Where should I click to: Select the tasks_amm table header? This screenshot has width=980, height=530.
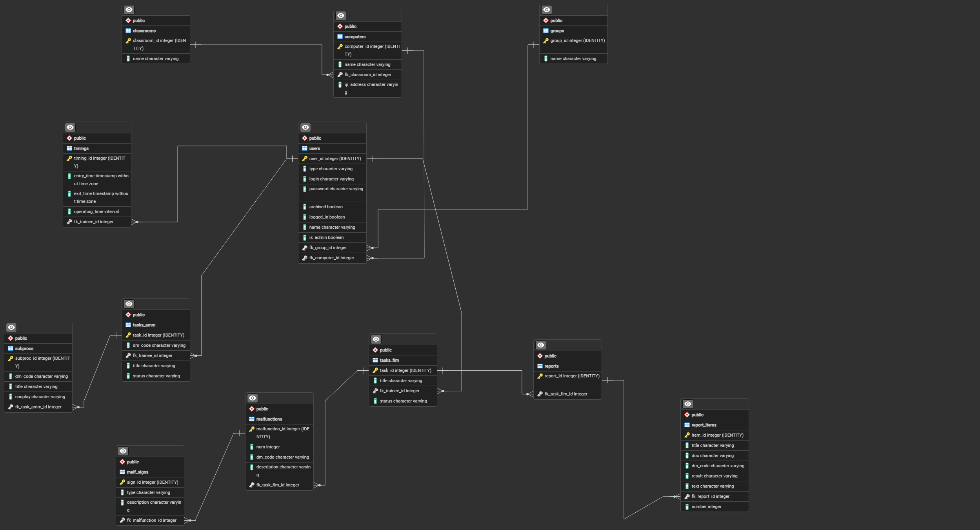pyautogui.click(x=144, y=325)
